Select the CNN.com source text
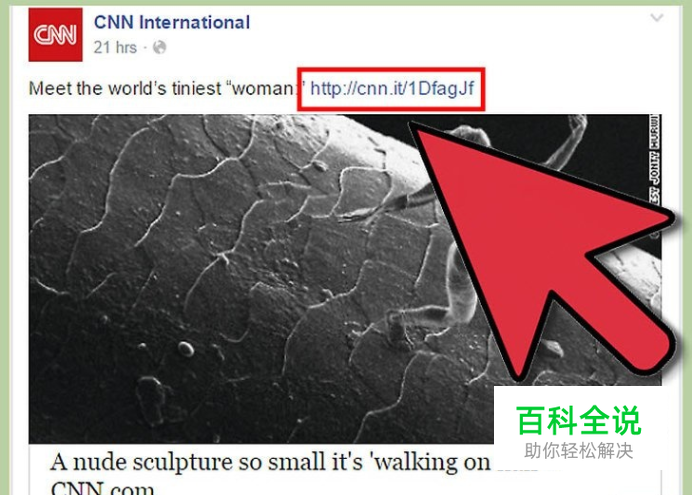Viewport: 692px width, 495px height. pos(102,488)
